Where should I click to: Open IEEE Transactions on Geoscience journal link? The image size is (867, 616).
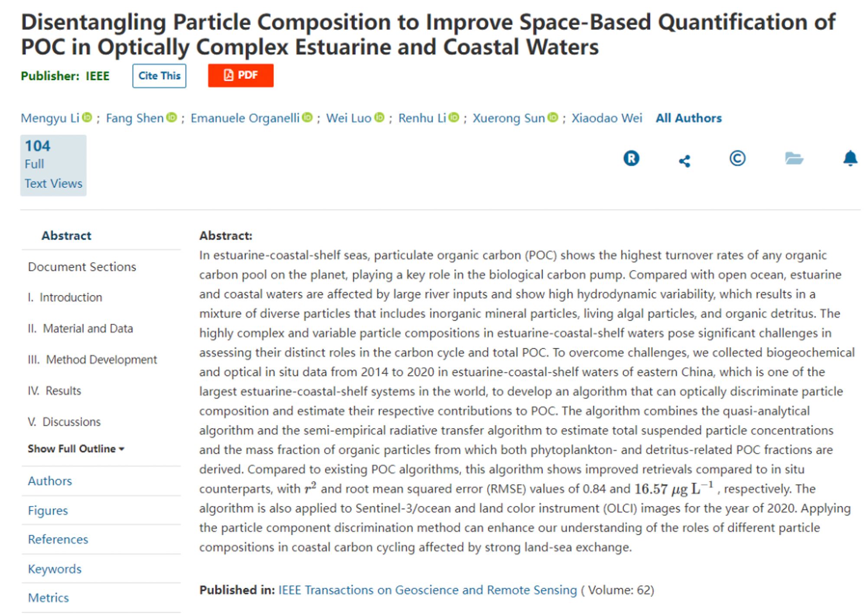coord(427,590)
